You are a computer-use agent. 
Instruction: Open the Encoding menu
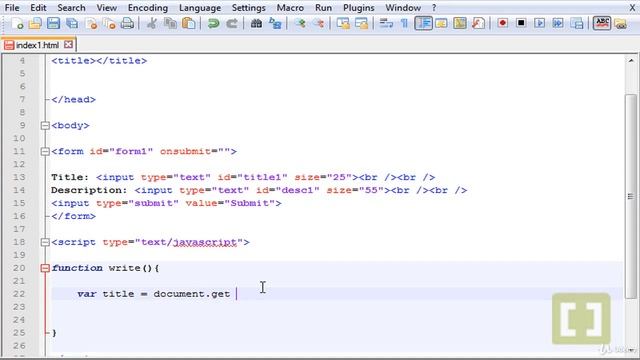pyautogui.click(x=148, y=8)
